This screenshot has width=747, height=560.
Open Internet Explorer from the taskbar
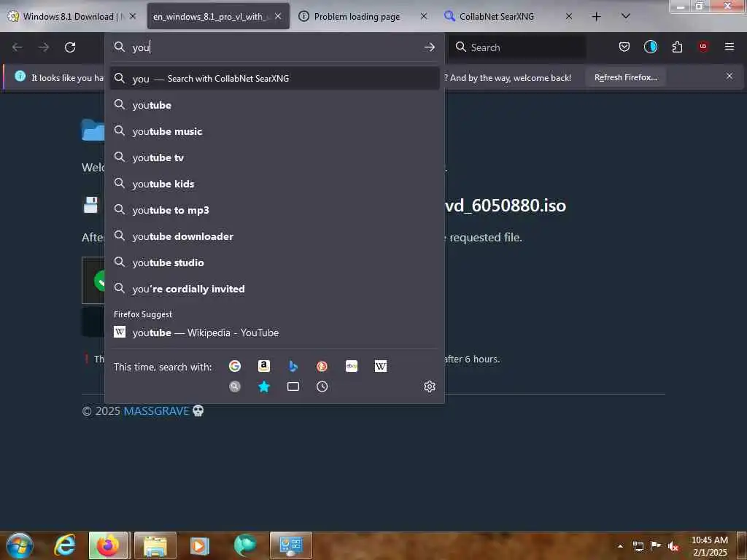[x=64, y=545]
